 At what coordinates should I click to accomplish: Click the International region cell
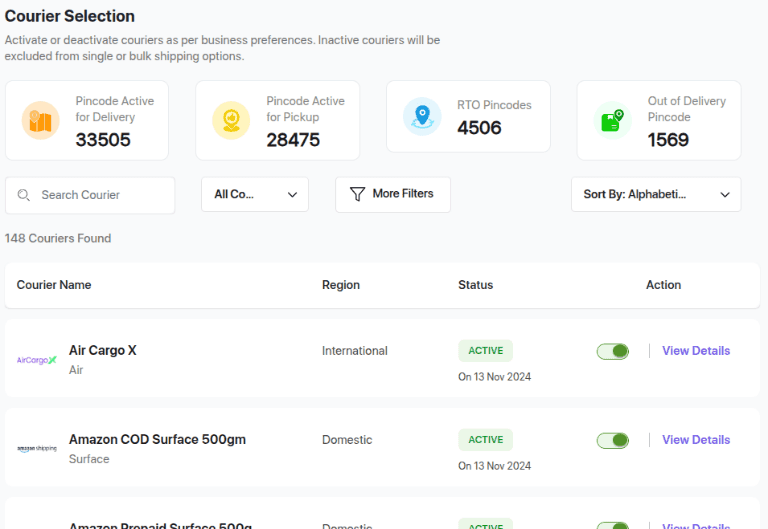(x=355, y=351)
